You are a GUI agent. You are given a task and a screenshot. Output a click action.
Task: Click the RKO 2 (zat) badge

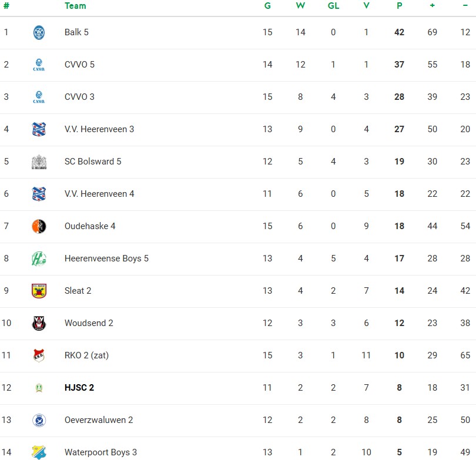click(x=39, y=355)
